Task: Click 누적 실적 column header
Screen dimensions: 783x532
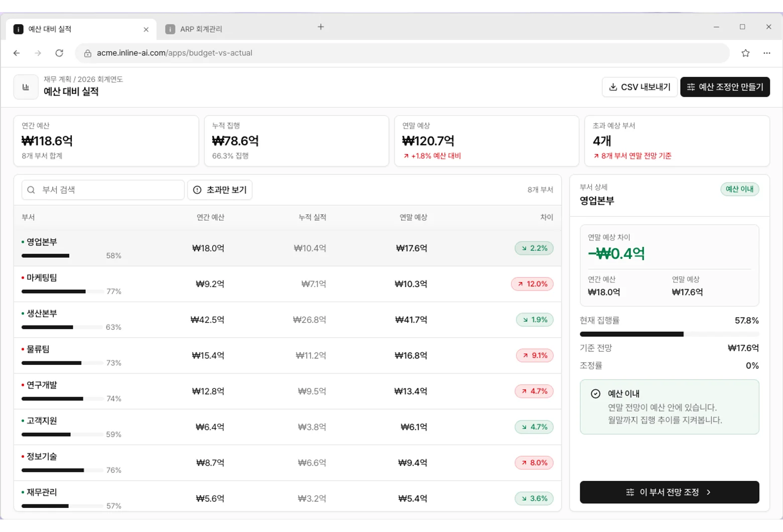Action: [312, 217]
